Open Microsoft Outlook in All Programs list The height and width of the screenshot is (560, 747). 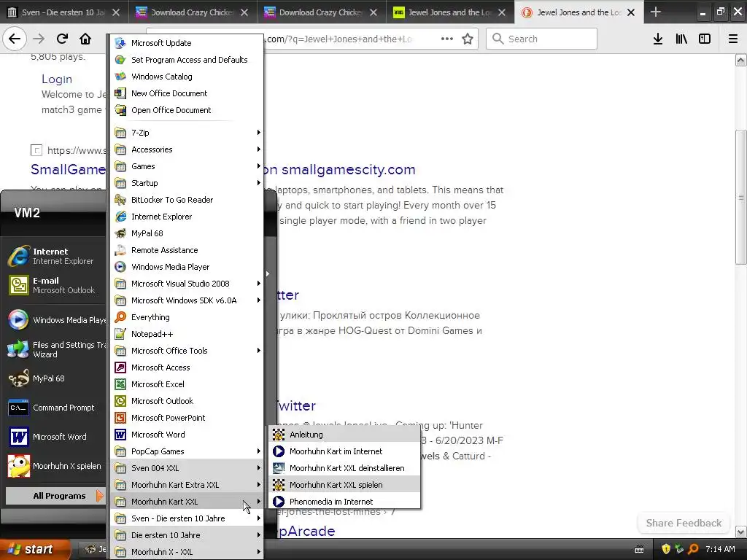coord(187,401)
